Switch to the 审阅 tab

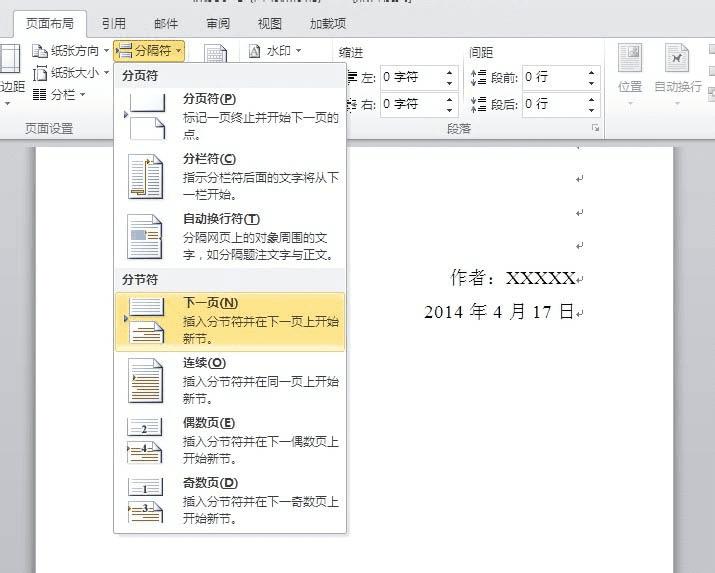coord(218,24)
